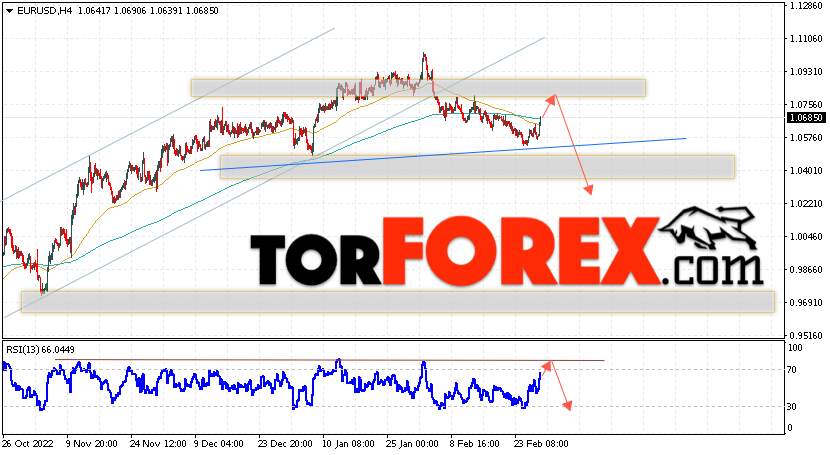Click the 8 Feb 16:00 time label
830x455 pixels.
[x=475, y=443]
